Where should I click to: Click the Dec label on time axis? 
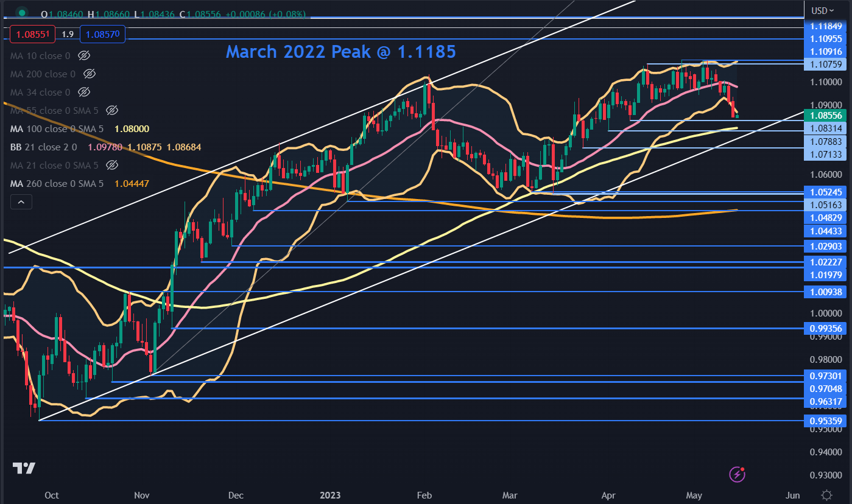coord(236,495)
